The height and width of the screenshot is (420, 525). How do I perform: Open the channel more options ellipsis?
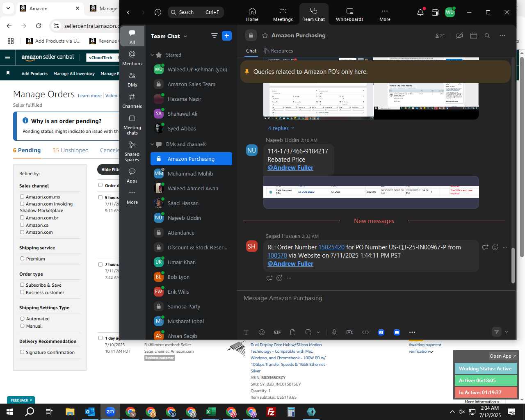[x=502, y=36]
